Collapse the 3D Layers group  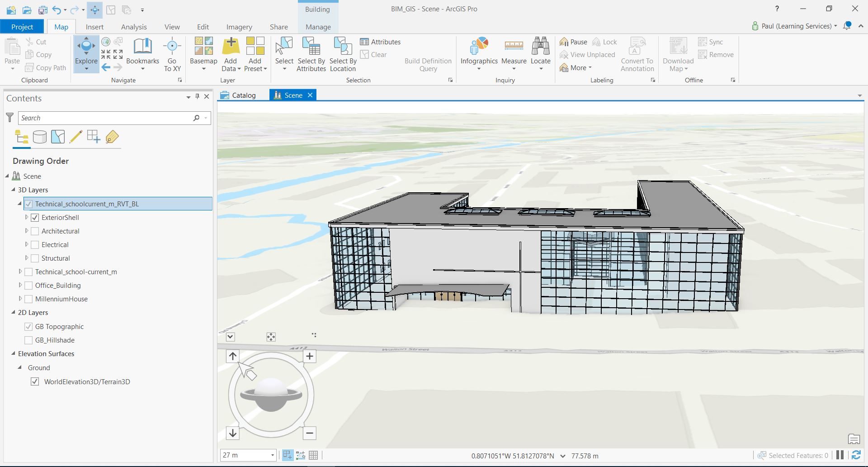(x=13, y=190)
